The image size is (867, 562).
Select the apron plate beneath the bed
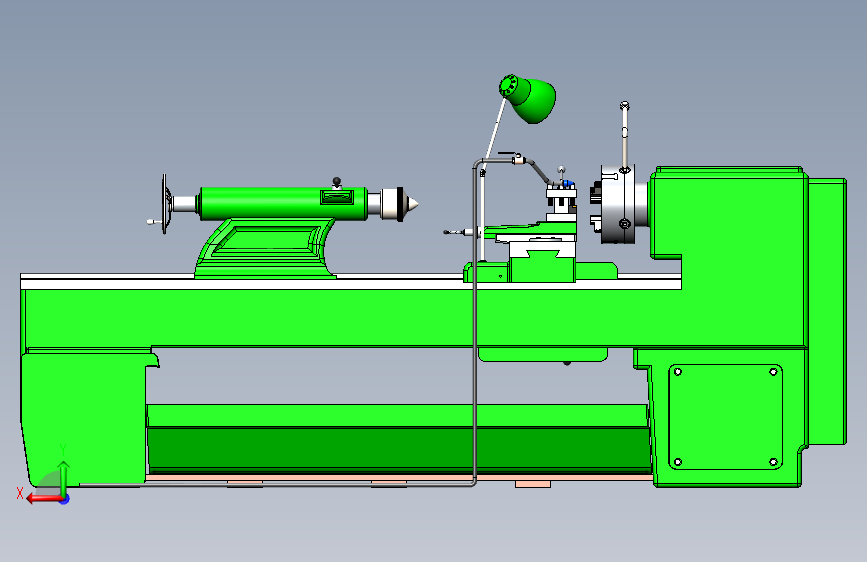(x=543, y=355)
